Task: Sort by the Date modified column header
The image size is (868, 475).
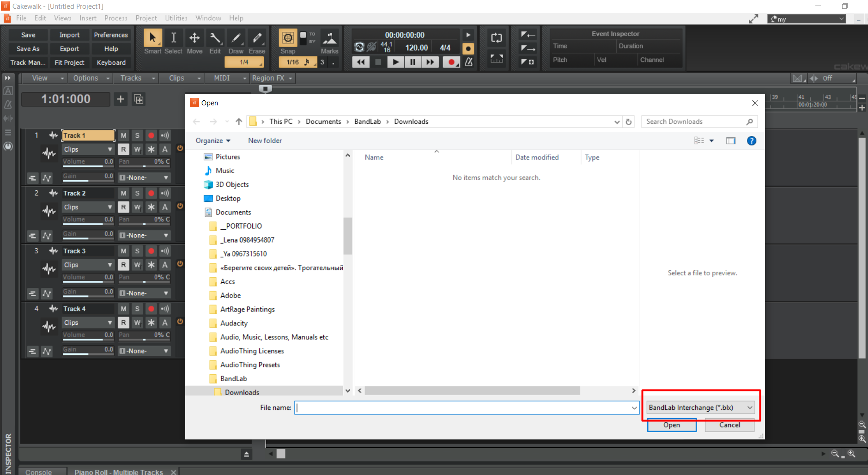Action: (x=537, y=157)
